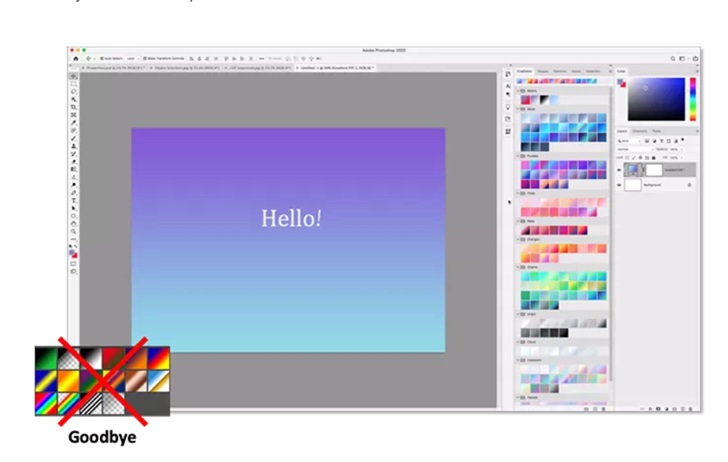Viewport: 728px width, 462px height.
Task: Switch to the Swatches panel tab
Action: 592,72
